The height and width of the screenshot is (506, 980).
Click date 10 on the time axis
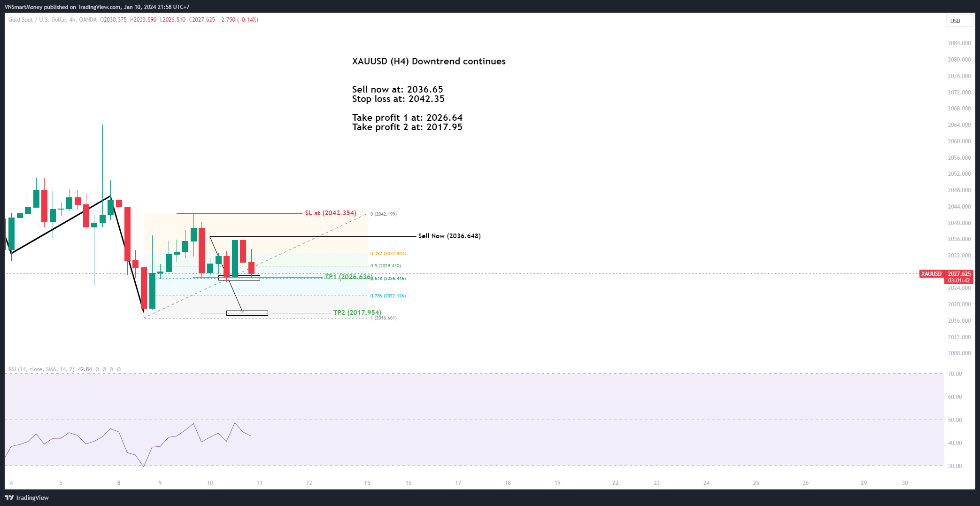[x=210, y=483]
